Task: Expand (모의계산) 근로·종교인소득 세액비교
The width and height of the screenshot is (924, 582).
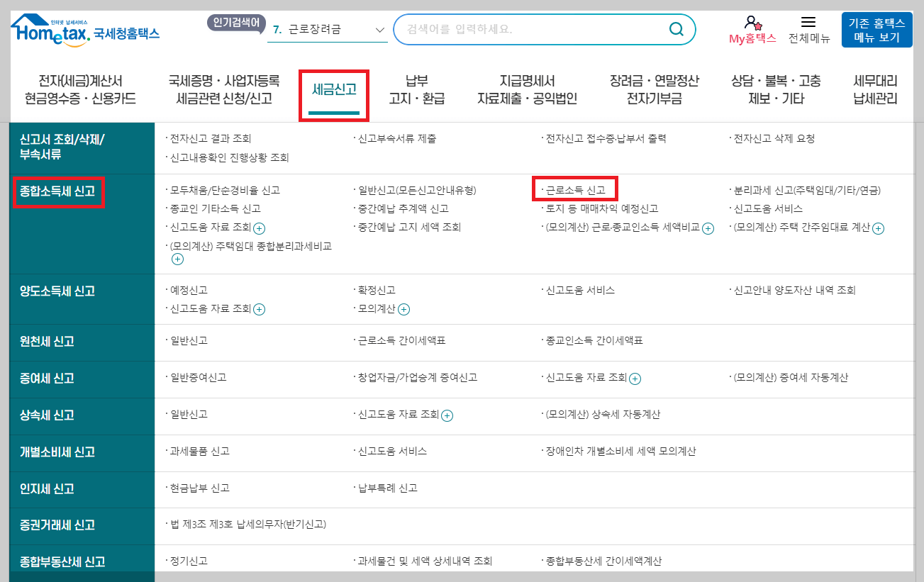Action: [707, 228]
